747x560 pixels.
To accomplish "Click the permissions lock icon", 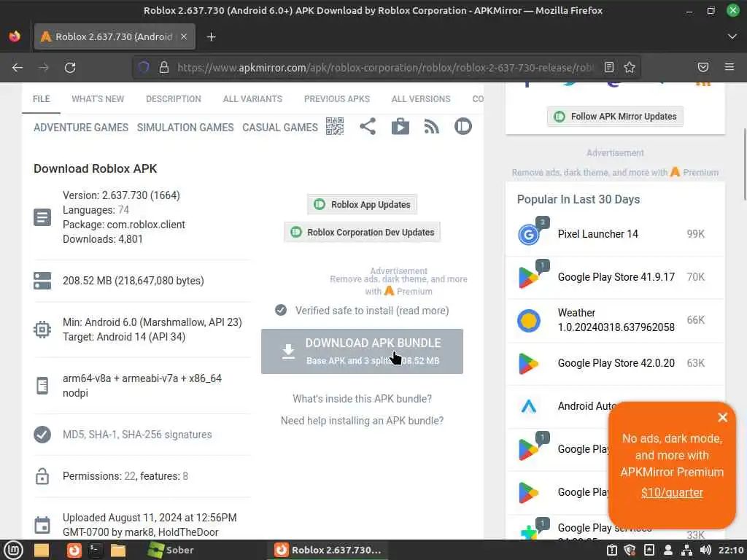I will pyautogui.click(x=42, y=476).
